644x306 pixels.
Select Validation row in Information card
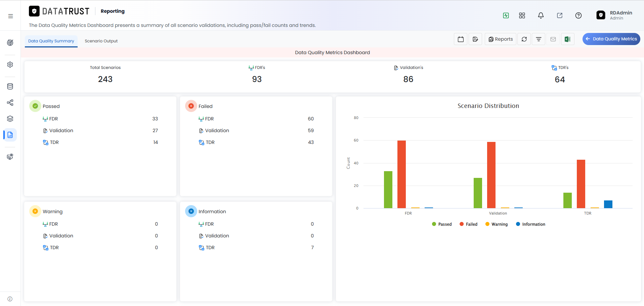[x=256, y=236]
